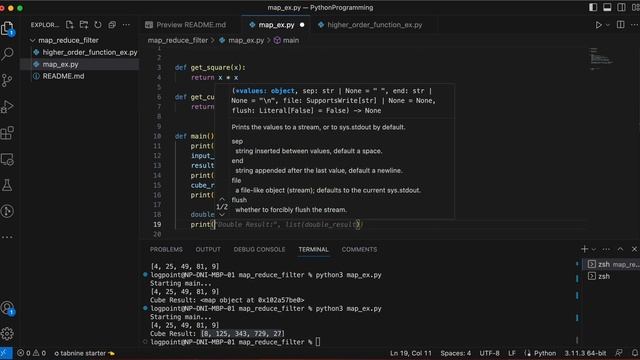640x360 pixels.
Task: Open Explorer more actions menu
Action: (127, 25)
